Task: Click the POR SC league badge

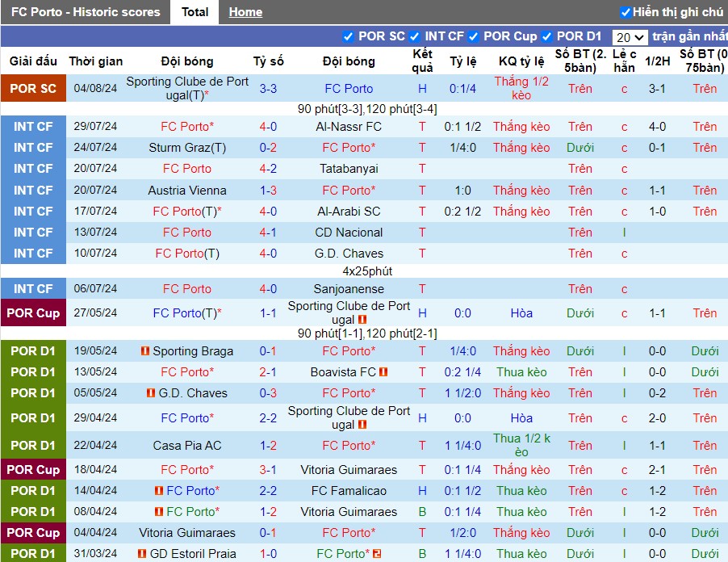Action: [33, 88]
